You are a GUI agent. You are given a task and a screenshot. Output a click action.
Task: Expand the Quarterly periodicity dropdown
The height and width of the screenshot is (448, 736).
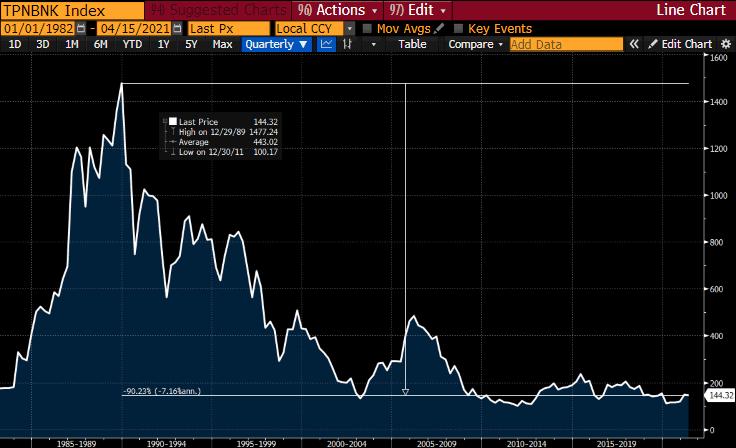276,44
